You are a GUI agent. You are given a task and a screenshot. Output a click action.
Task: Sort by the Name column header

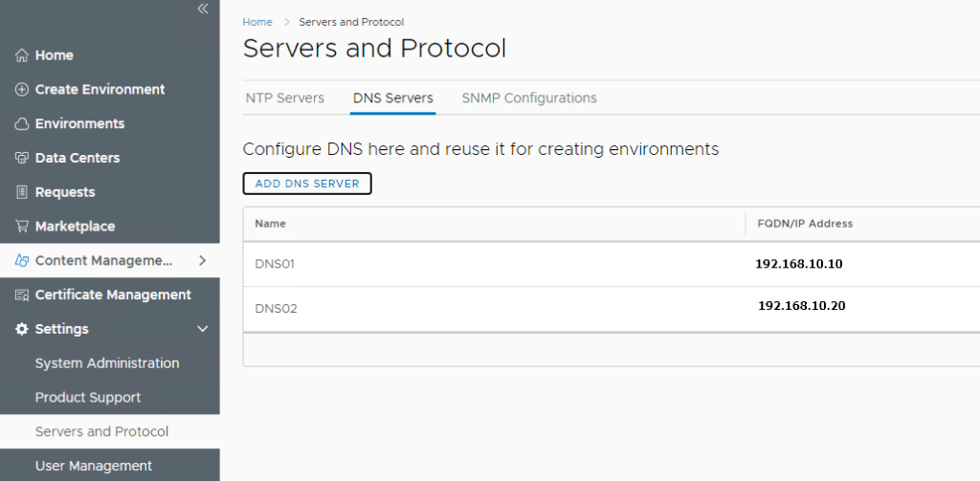click(271, 224)
